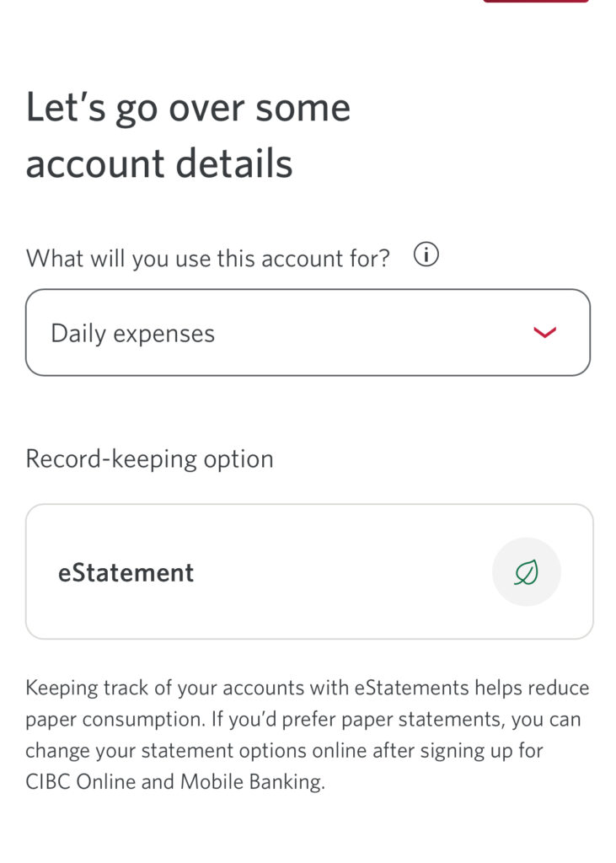616x863 pixels.
Task: Open the Daily expenses dropdown
Action: point(308,332)
